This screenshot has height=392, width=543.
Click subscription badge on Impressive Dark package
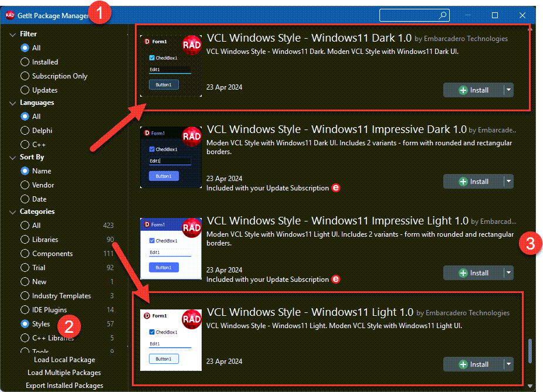click(x=335, y=188)
